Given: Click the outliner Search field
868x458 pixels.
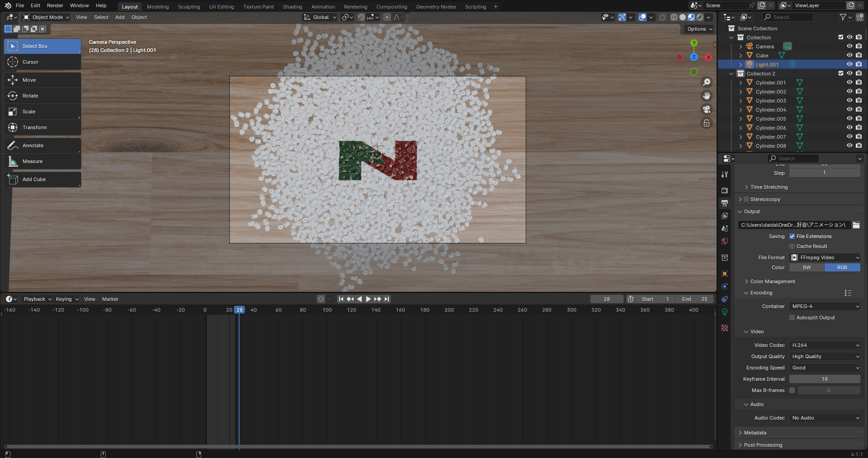Looking at the screenshot, I should (788, 17).
